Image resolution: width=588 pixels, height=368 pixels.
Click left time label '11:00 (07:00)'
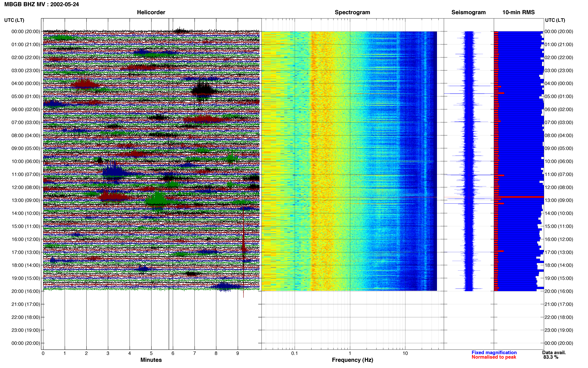click(26, 174)
